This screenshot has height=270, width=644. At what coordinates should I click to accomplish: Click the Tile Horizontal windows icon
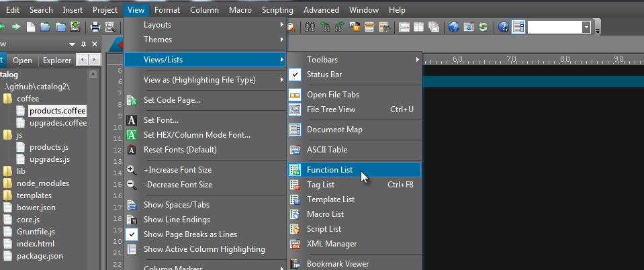[404, 27]
